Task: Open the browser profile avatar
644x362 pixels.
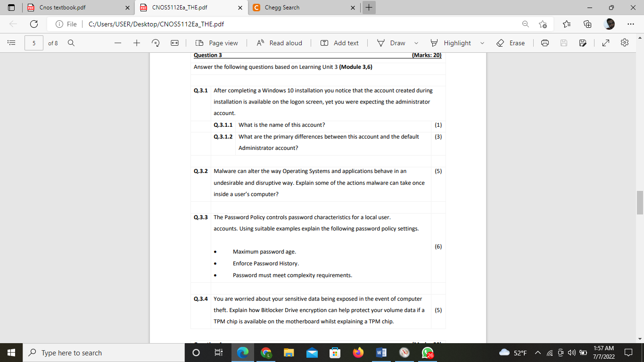Action: [x=610, y=24]
